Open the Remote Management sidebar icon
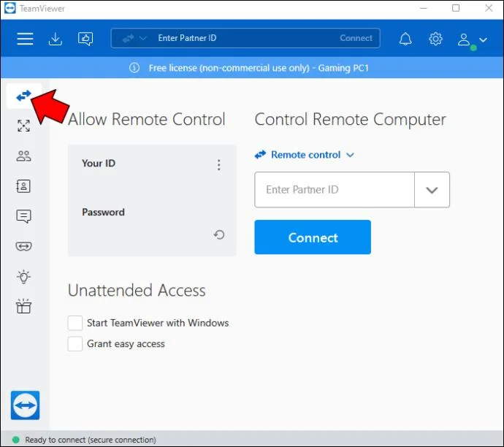This screenshot has height=447, width=504. coord(24,126)
